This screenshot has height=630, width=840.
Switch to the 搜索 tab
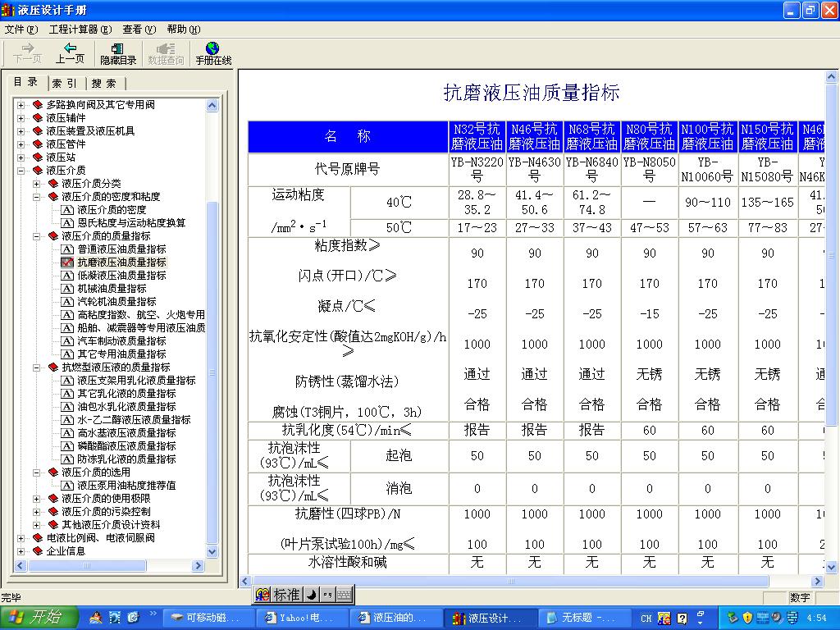(103, 84)
